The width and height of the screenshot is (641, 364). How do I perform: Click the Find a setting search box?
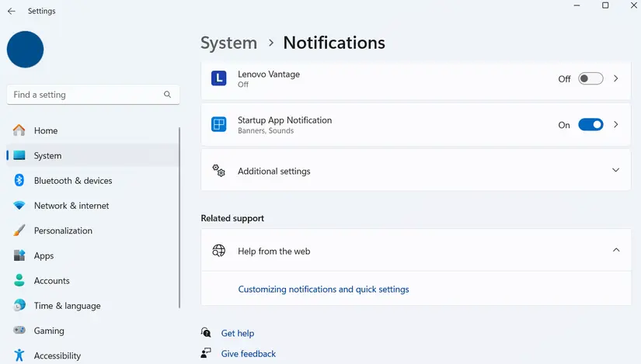pyautogui.click(x=85, y=95)
